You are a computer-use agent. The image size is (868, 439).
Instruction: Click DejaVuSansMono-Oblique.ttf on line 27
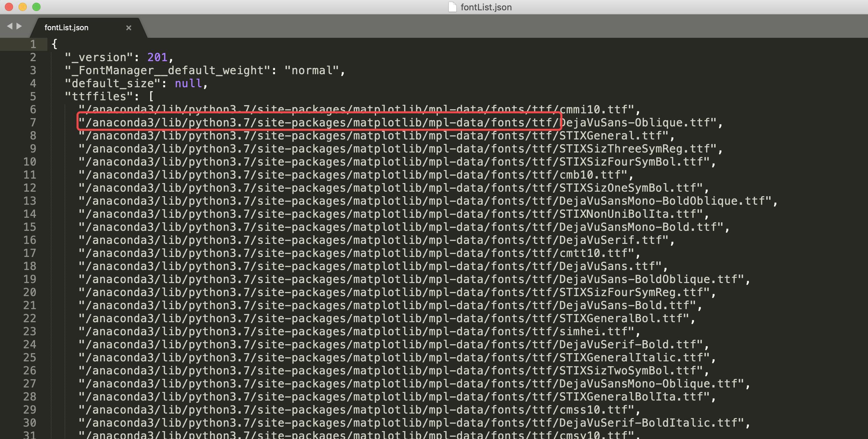tap(648, 384)
